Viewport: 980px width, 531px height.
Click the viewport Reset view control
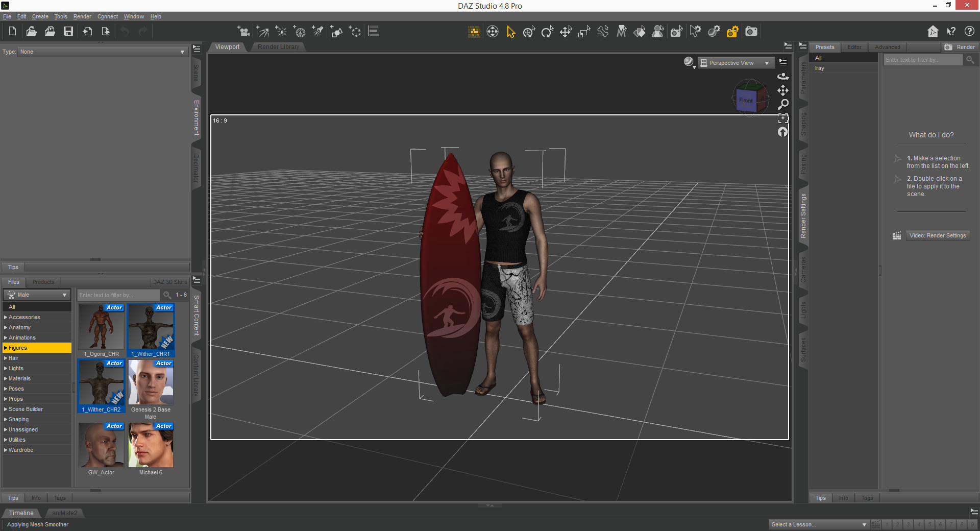(x=783, y=132)
